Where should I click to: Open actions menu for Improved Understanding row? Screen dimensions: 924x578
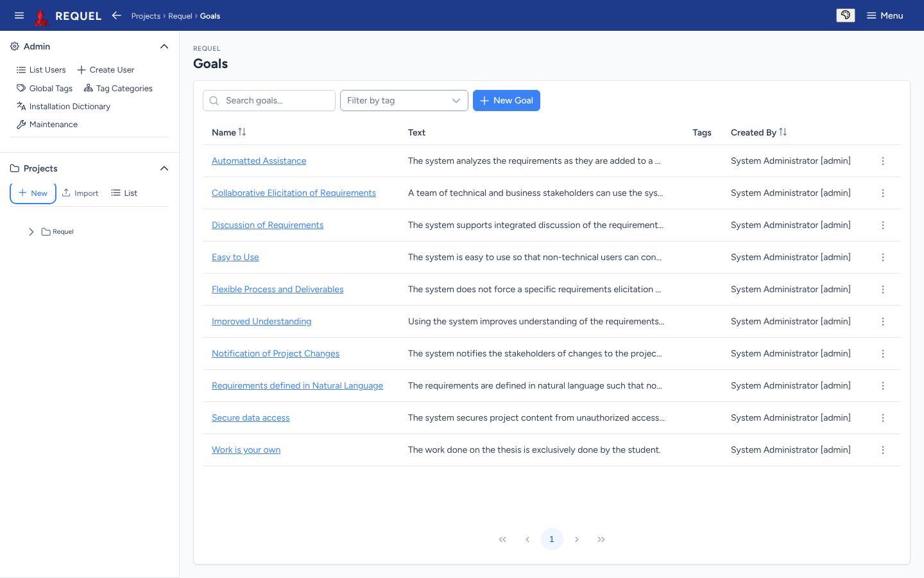pyautogui.click(x=883, y=322)
